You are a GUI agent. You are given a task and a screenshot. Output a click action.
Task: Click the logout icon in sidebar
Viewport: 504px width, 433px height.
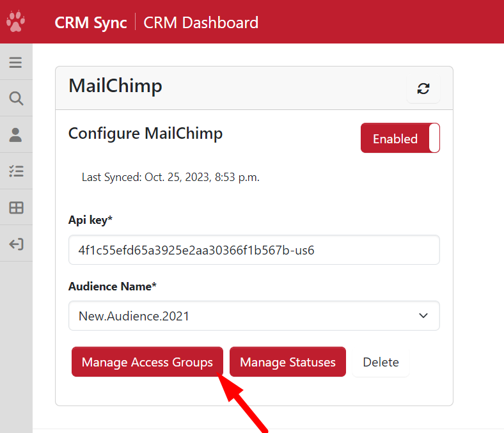(16, 244)
